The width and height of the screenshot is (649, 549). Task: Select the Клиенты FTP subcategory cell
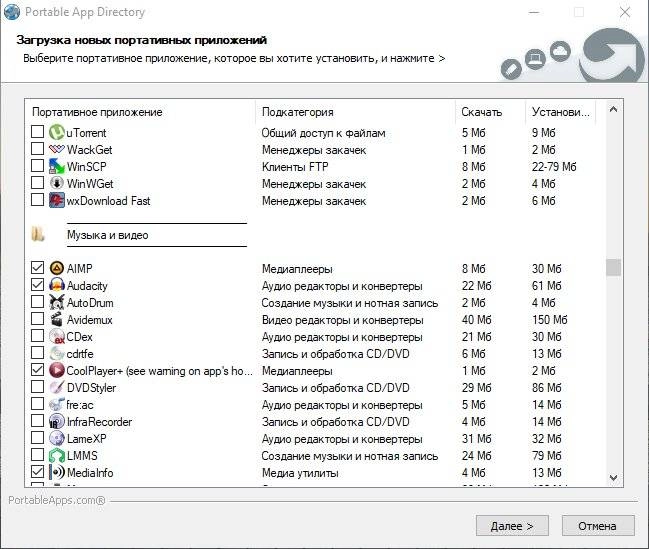[295, 167]
